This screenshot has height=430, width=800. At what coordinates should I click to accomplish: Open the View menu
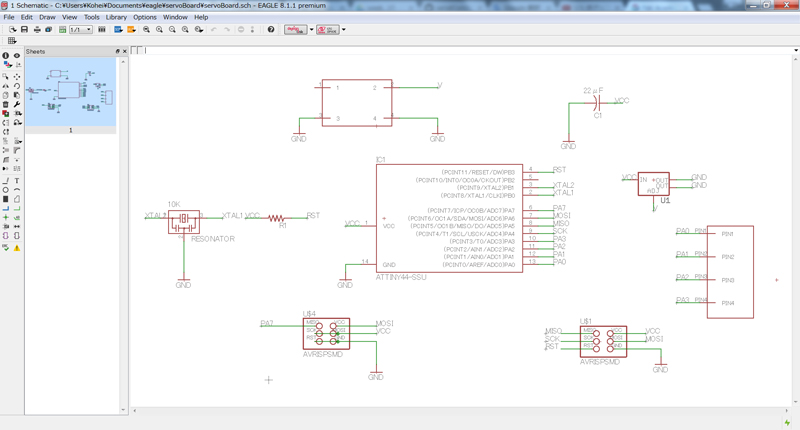tap(69, 17)
